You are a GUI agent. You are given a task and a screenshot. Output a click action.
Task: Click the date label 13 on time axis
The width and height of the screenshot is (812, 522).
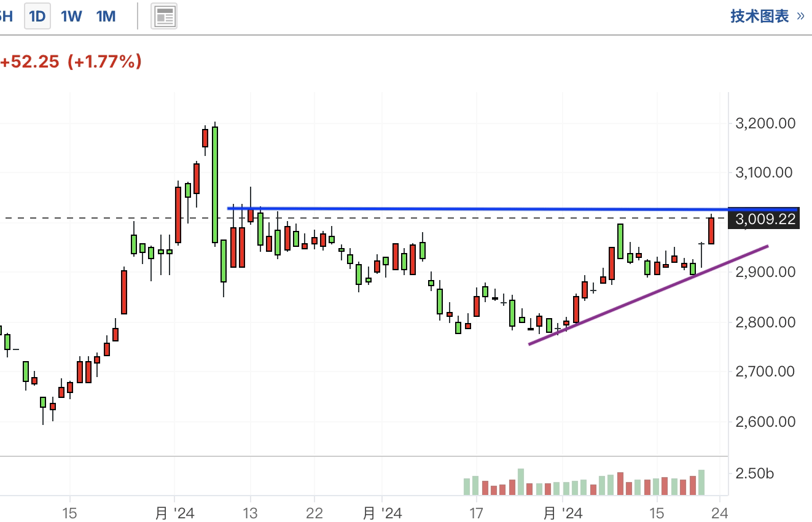tap(250, 512)
